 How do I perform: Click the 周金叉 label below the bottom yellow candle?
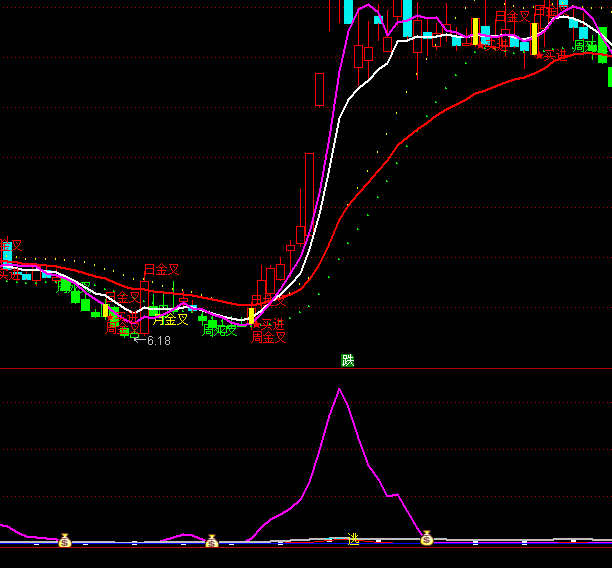pyautogui.click(x=268, y=337)
